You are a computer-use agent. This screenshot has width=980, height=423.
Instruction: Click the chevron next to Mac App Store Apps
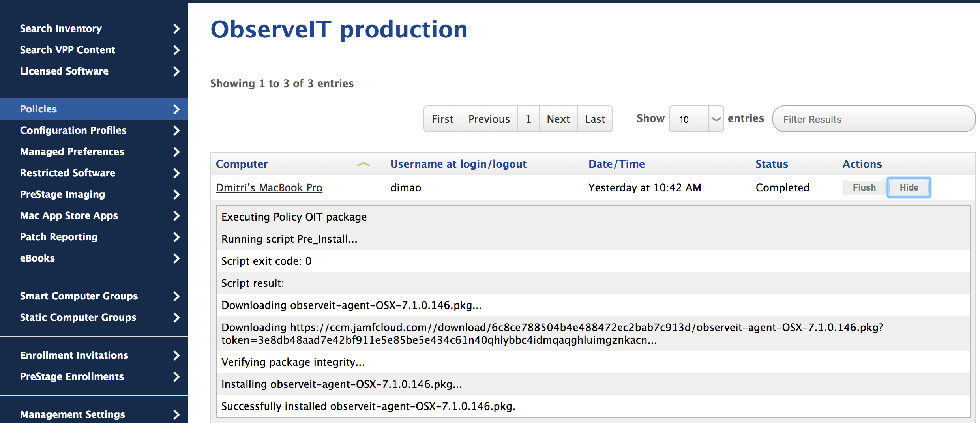coord(176,216)
